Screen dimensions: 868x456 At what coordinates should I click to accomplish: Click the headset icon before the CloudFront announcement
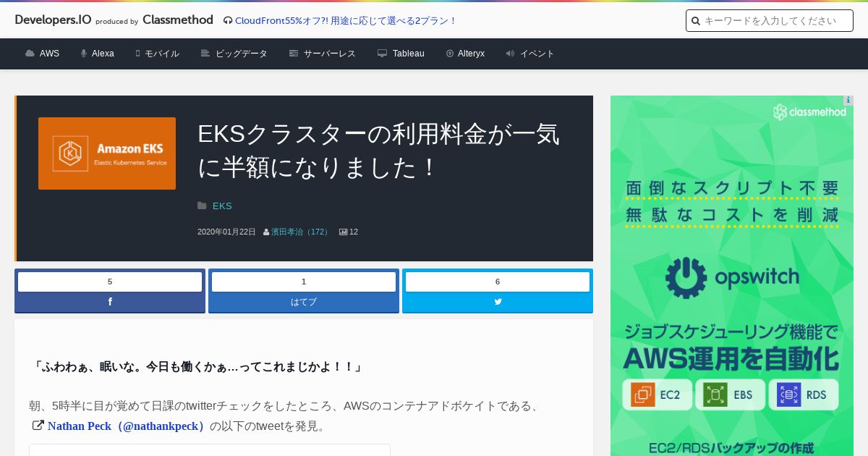228,21
